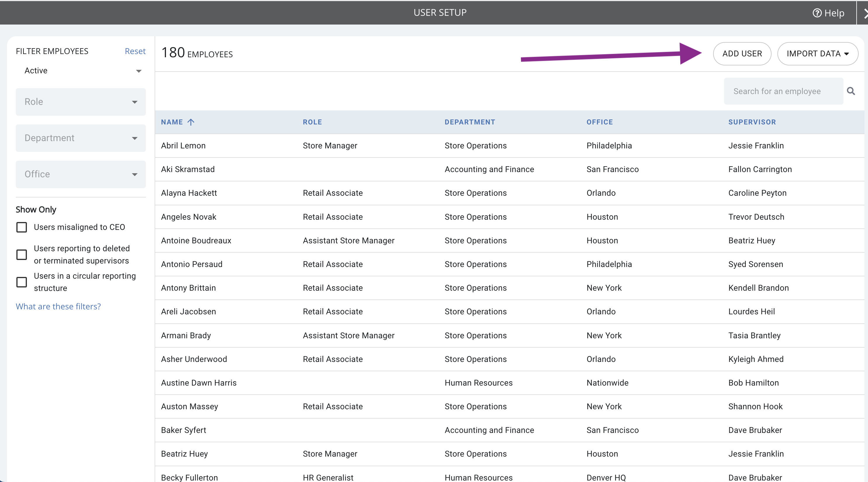Click Abril Lemon's Philadelphia office cell
868x482 pixels.
[609, 146]
